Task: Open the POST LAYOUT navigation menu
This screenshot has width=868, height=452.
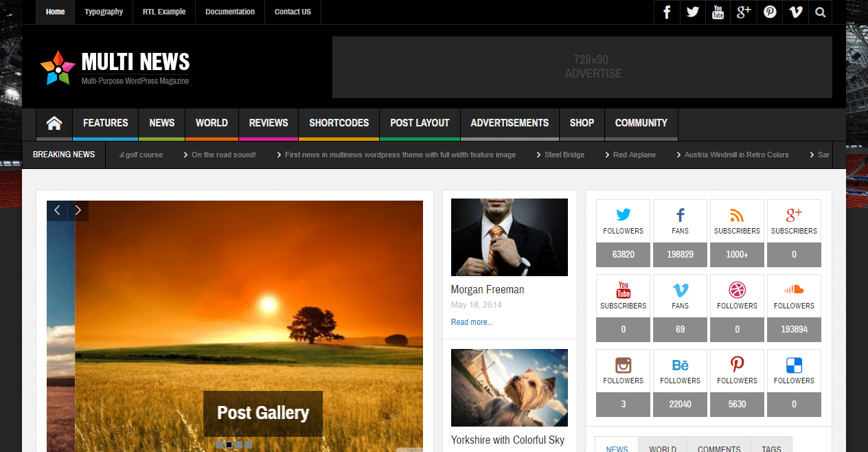Action: coord(420,124)
